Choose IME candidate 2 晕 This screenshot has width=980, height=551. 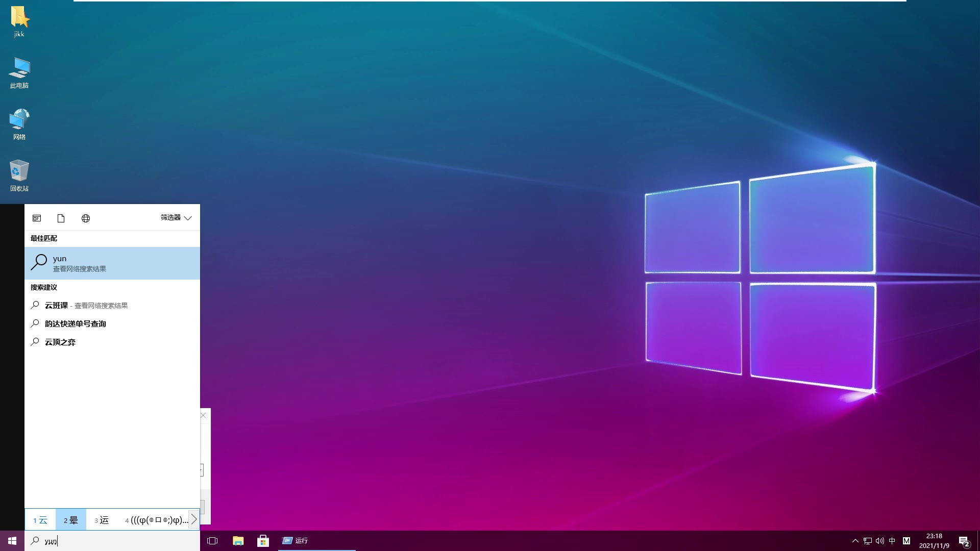(x=71, y=520)
